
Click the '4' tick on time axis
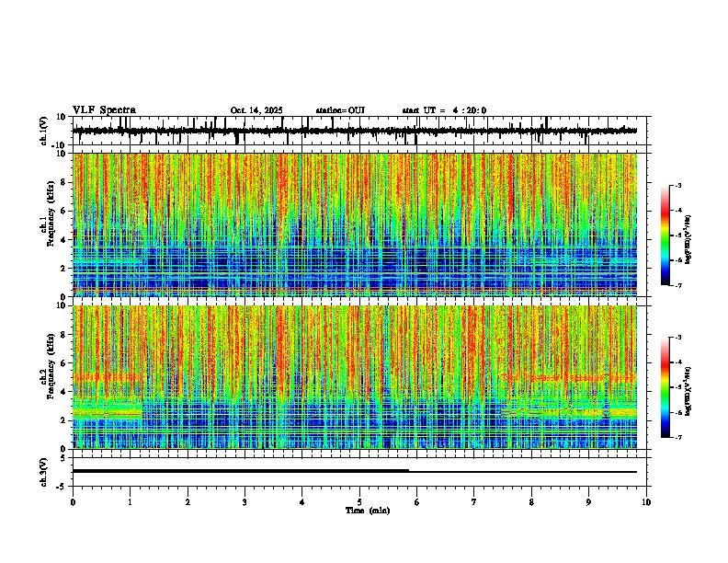pos(302,502)
